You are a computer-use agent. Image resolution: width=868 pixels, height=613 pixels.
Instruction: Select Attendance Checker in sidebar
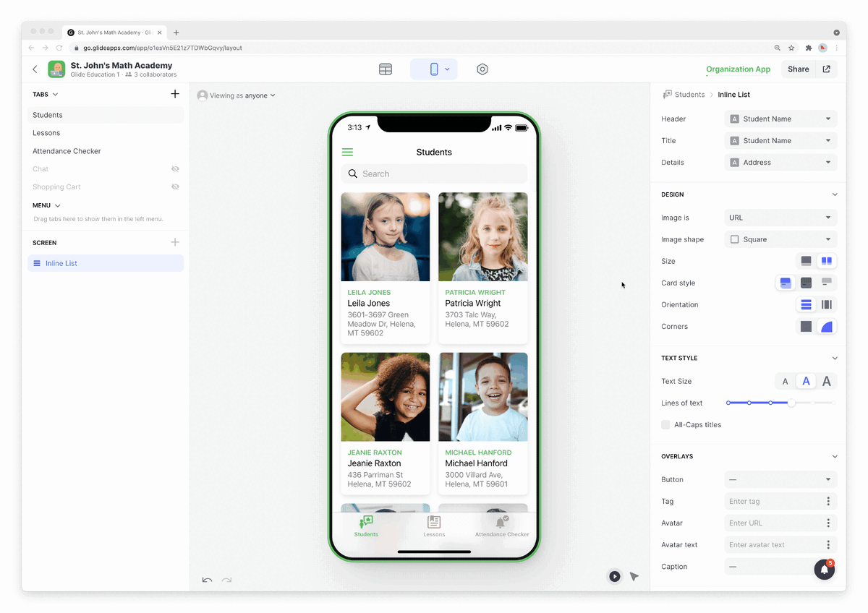point(106,151)
